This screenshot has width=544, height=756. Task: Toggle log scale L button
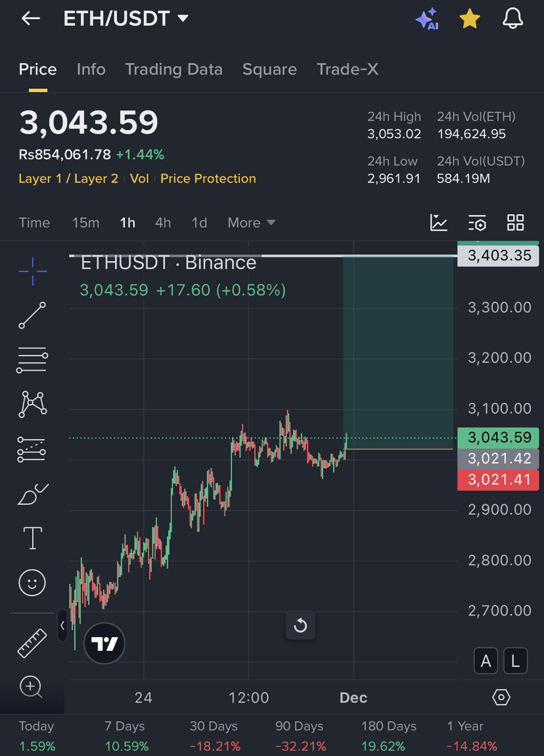point(515,661)
